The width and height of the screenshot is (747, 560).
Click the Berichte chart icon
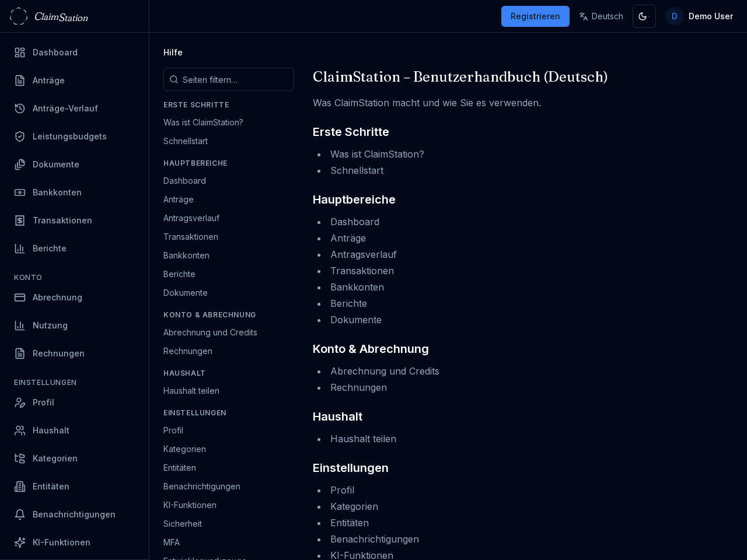click(20, 249)
